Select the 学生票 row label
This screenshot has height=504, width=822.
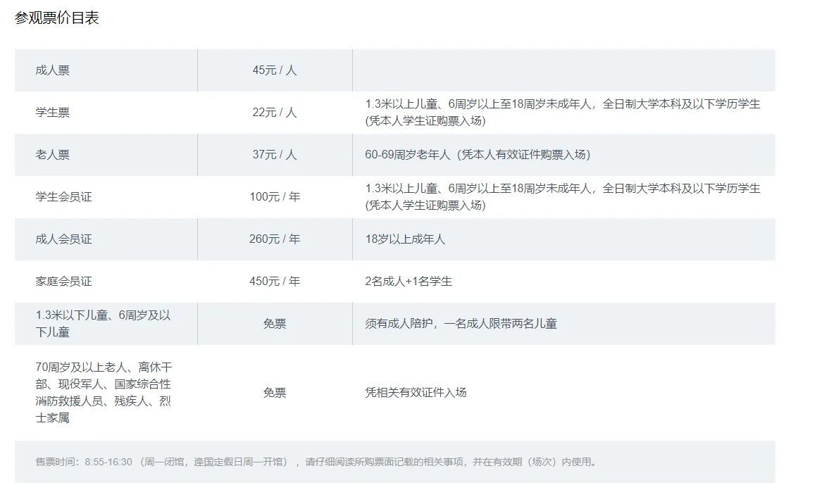[52, 113]
